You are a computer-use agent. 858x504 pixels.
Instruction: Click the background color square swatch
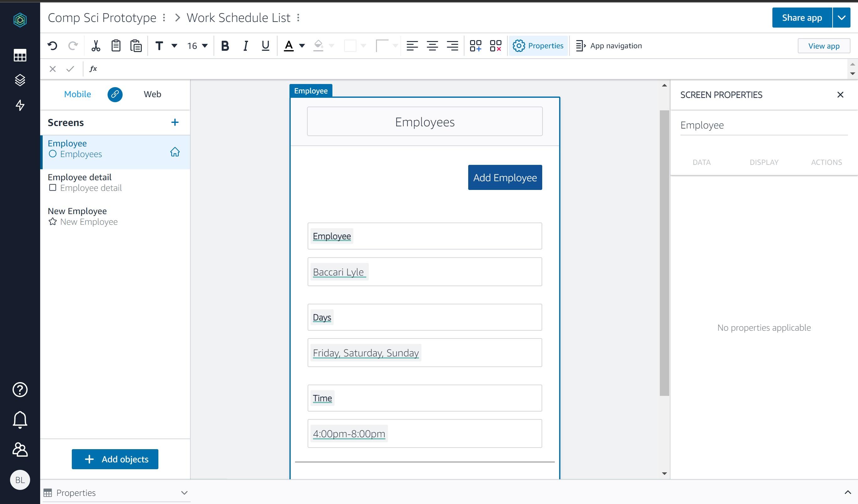(350, 45)
